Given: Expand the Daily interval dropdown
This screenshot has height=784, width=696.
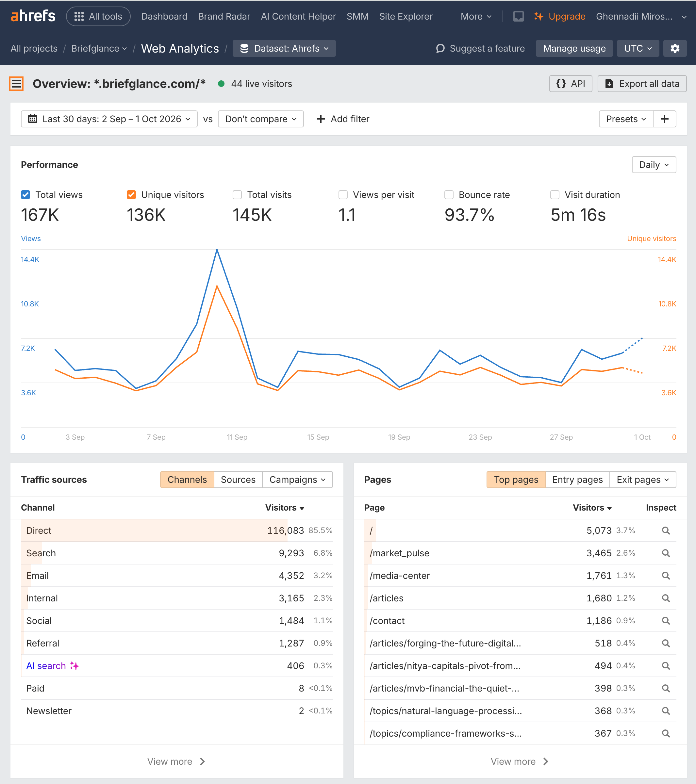Looking at the screenshot, I should coord(654,165).
